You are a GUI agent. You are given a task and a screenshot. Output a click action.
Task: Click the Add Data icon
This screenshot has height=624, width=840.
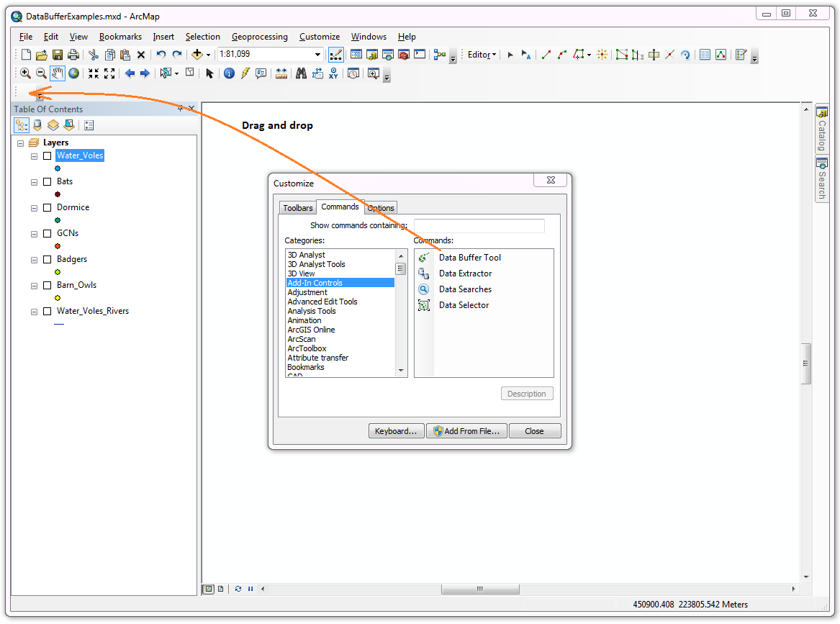[x=197, y=54]
